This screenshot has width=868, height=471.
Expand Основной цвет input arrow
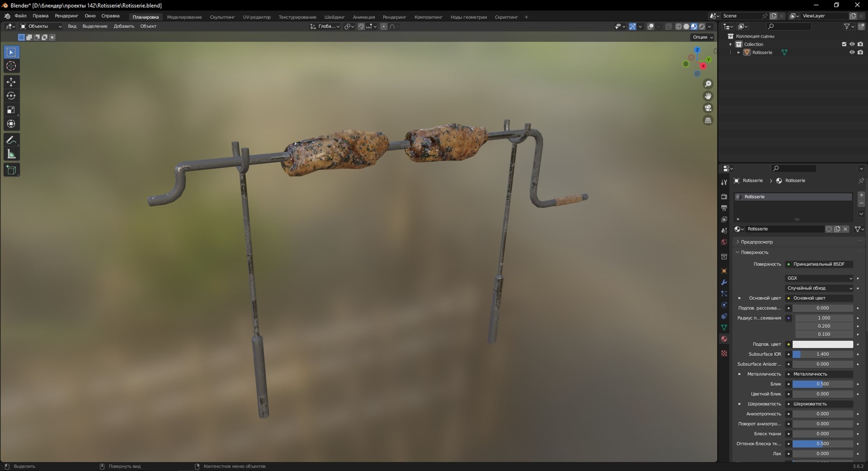(740, 298)
